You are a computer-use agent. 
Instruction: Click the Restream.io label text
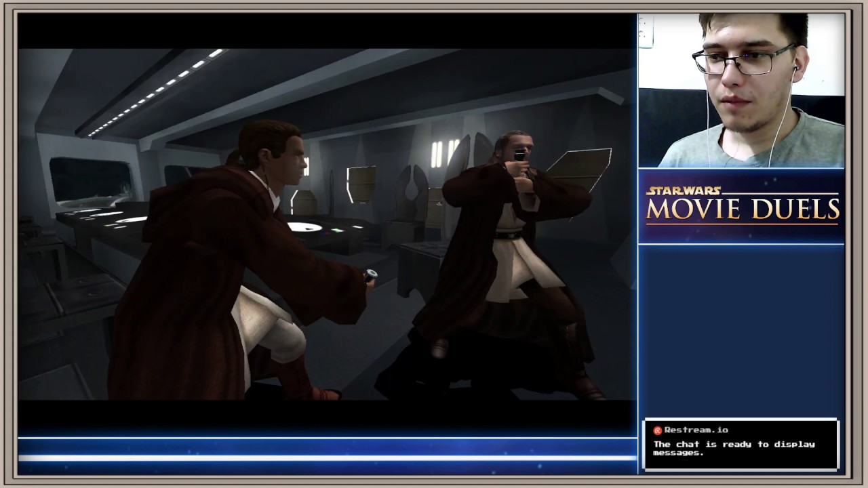(696, 430)
